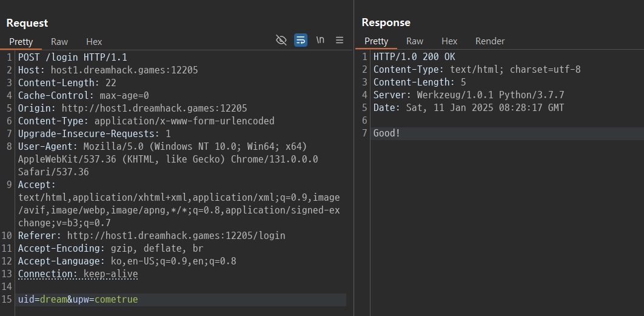644x316 pixels.
Task: Click the response Date header line
Action: 469,108
